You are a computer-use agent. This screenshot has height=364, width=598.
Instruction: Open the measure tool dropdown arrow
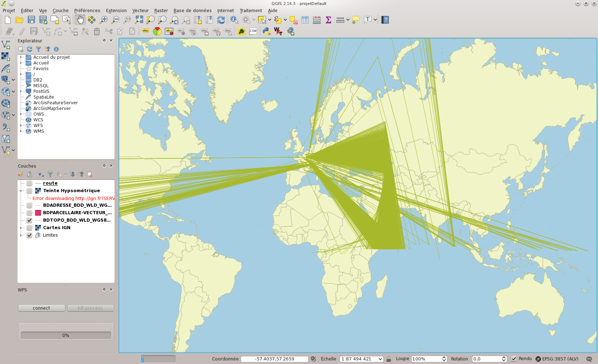click(x=348, y=20)
